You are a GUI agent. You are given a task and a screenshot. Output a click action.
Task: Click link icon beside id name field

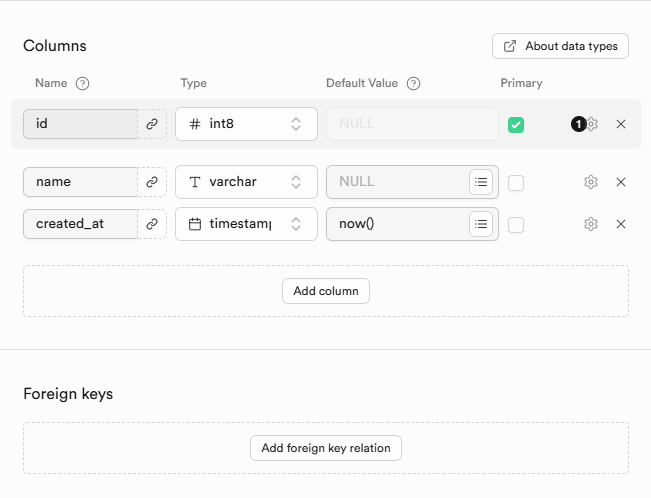(152, 124)
